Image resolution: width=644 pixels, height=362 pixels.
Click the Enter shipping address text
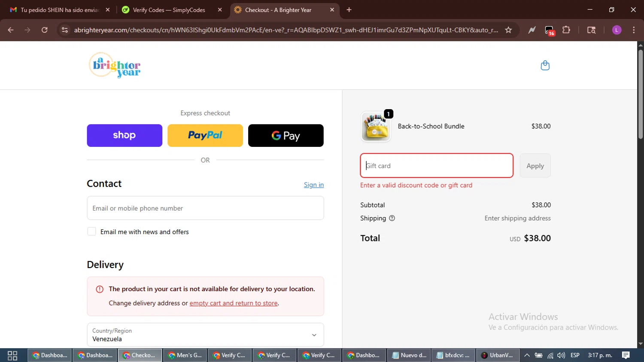[x=517, y=218]
